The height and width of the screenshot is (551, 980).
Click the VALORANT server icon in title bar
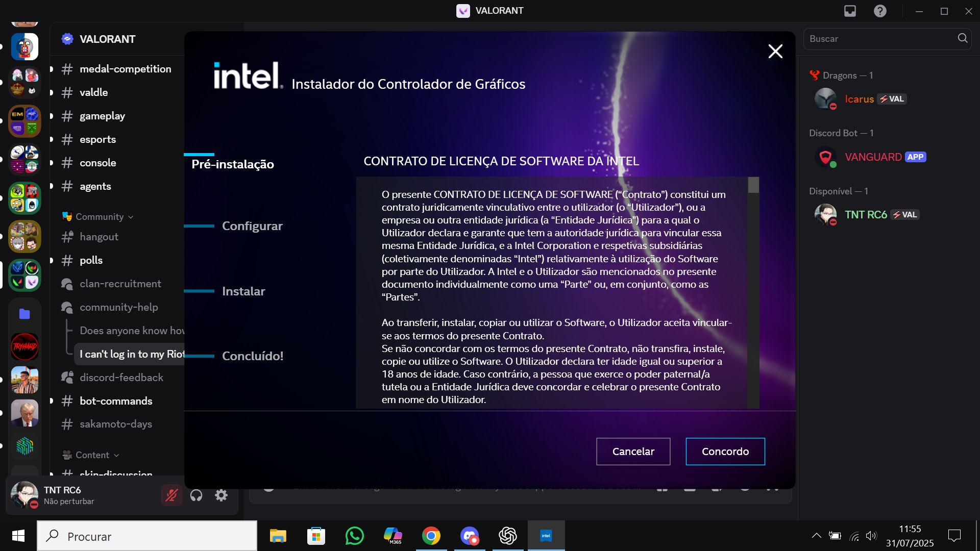463,11
